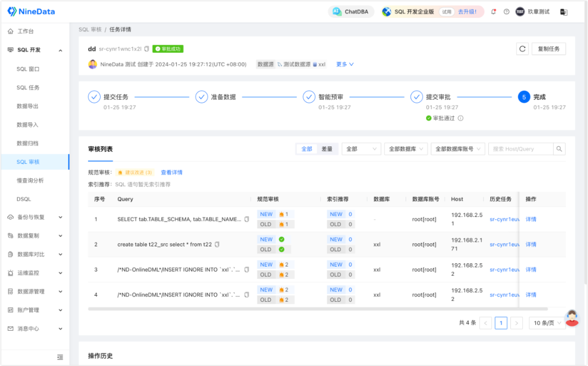The image size is (588, 366).
Task: Click the search magnifier button
Action: (x=559, y=149)
